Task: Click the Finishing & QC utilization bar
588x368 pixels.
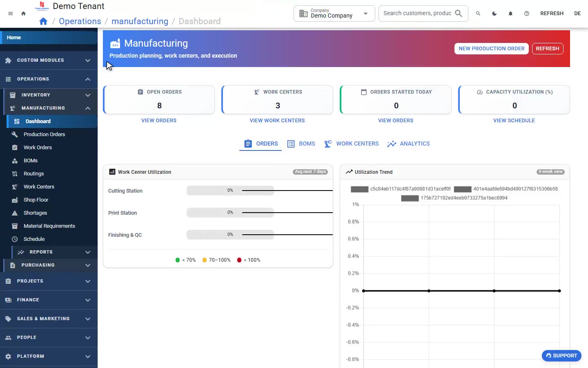Action: (x=230, y=235)
